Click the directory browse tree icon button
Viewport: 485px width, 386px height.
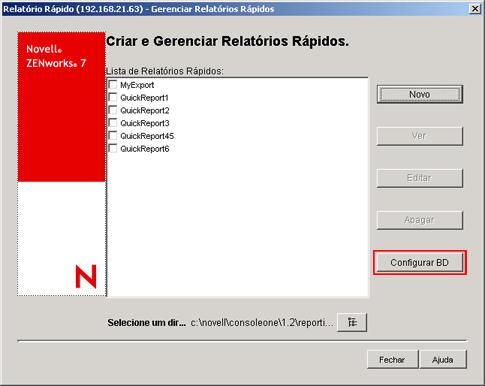(x=352, y=322)
